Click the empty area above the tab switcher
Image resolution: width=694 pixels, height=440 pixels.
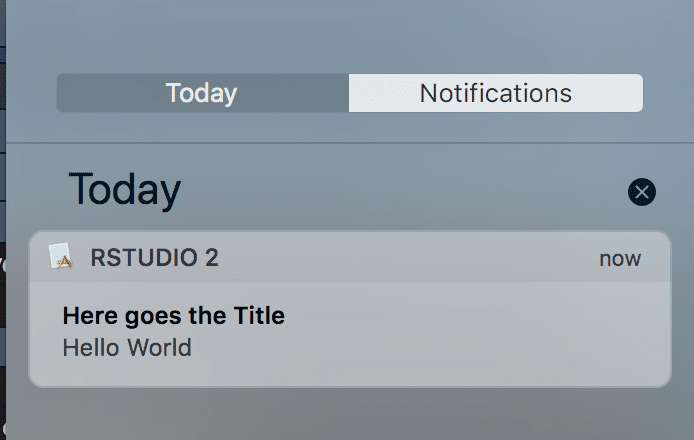point(350,35)
